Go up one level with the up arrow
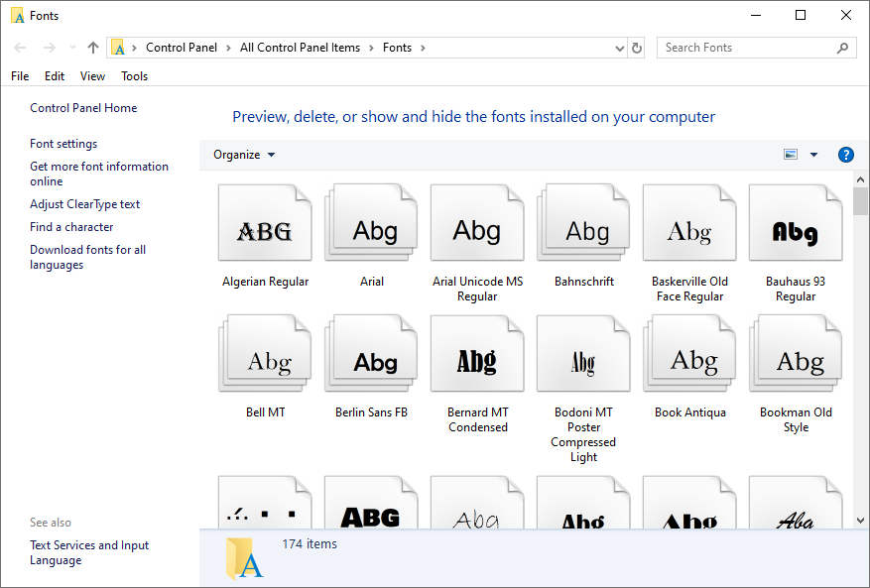The image size is (870, 588). [x=92, y=47]
